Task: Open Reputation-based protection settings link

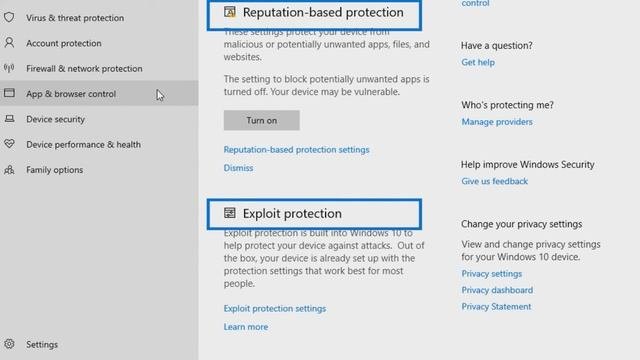Action: [296, 150]
